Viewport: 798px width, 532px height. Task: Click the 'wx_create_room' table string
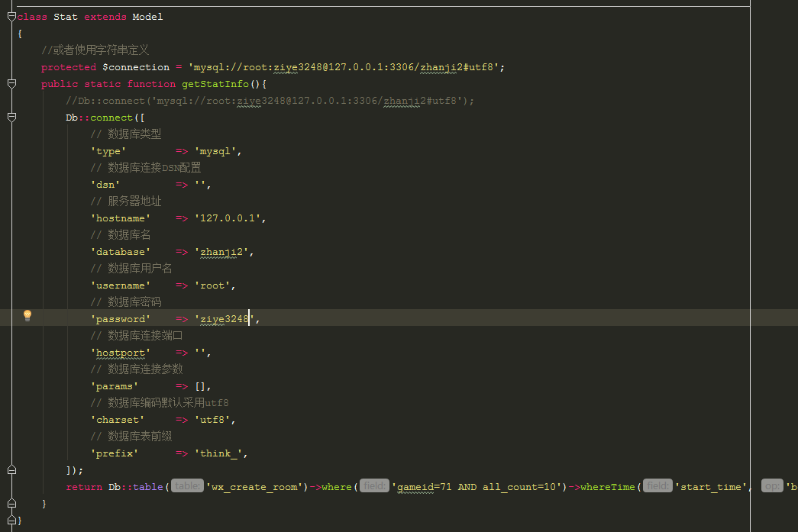coord(257,487)
